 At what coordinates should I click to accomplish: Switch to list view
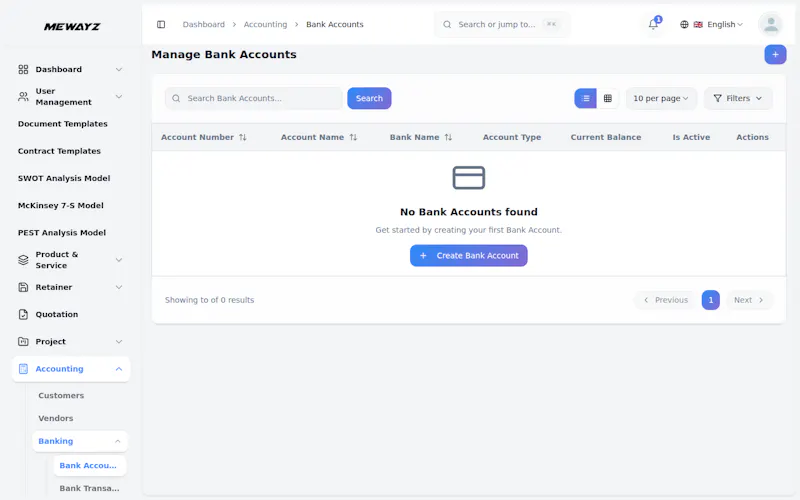(585, 98)
